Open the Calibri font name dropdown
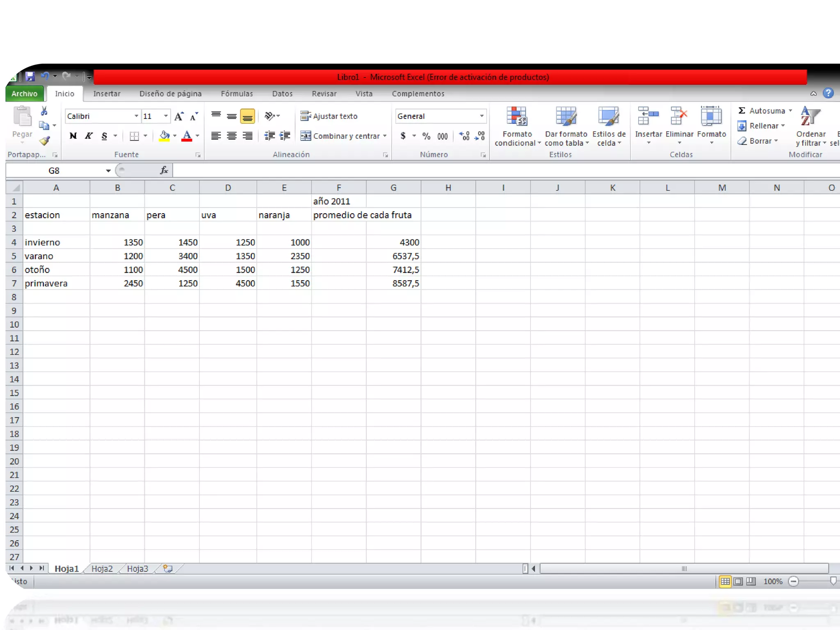The width and height of the screenshot is (840, 630). [x=136, y=116]
